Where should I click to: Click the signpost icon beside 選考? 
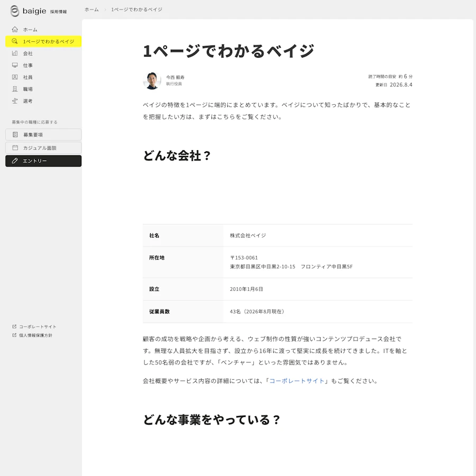tap(15, 101)
